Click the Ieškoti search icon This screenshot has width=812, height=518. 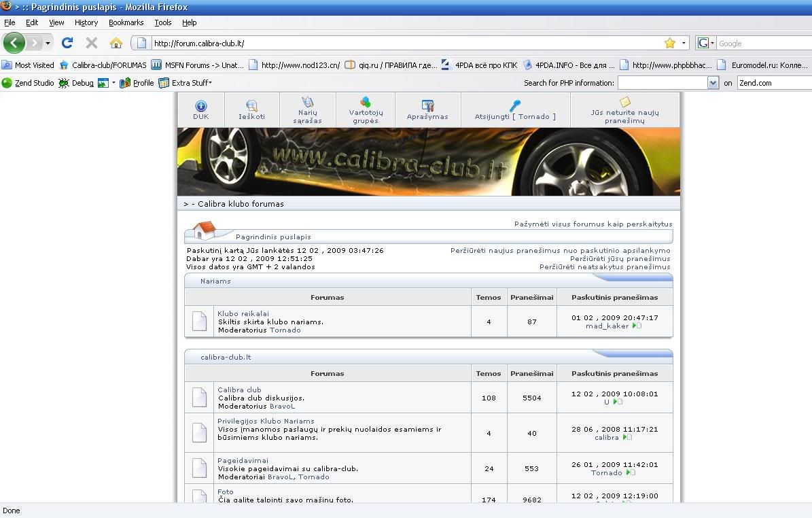(251, 106)
